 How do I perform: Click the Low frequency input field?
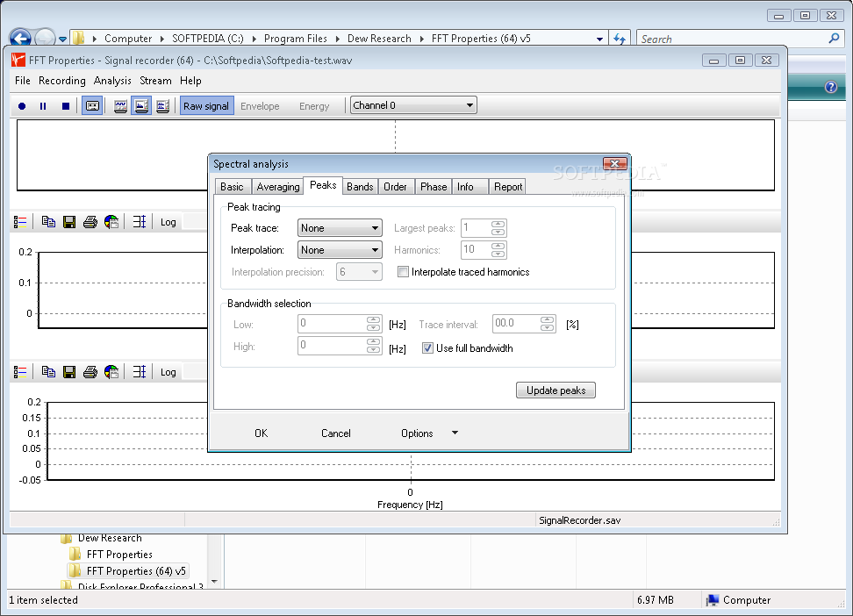coord(333,324)
